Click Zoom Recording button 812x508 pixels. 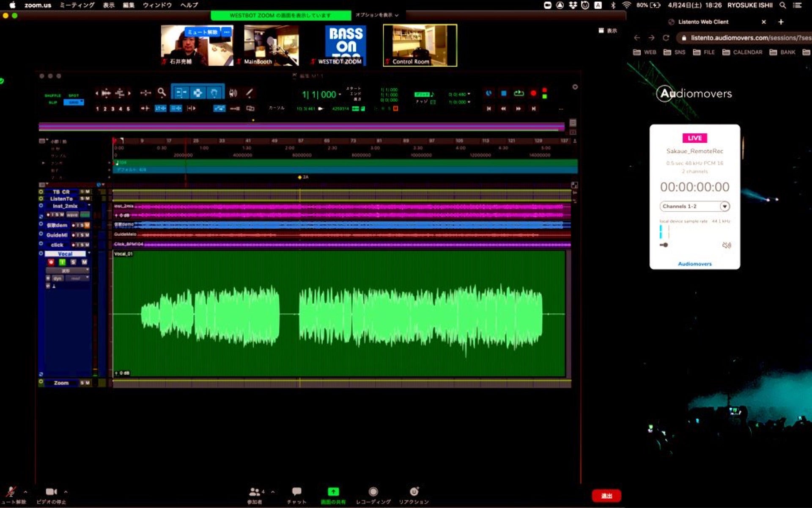click(373, 495)
